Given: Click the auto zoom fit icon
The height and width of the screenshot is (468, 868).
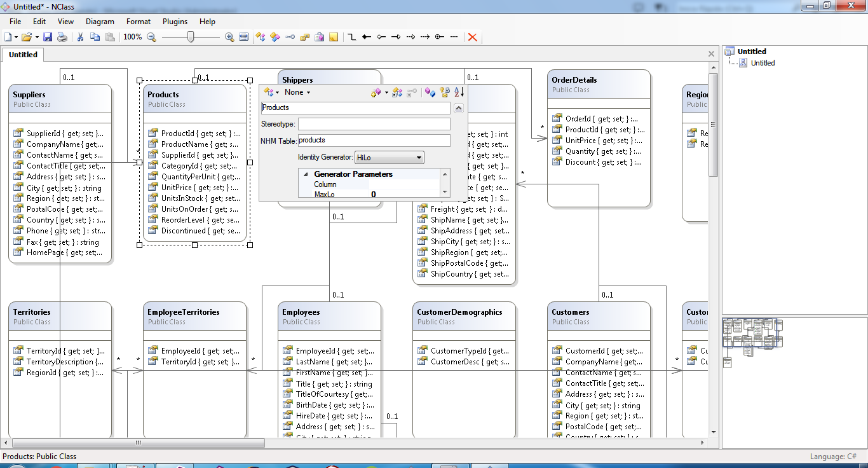Looking at the screenshot, I should [x=243, y=37].
